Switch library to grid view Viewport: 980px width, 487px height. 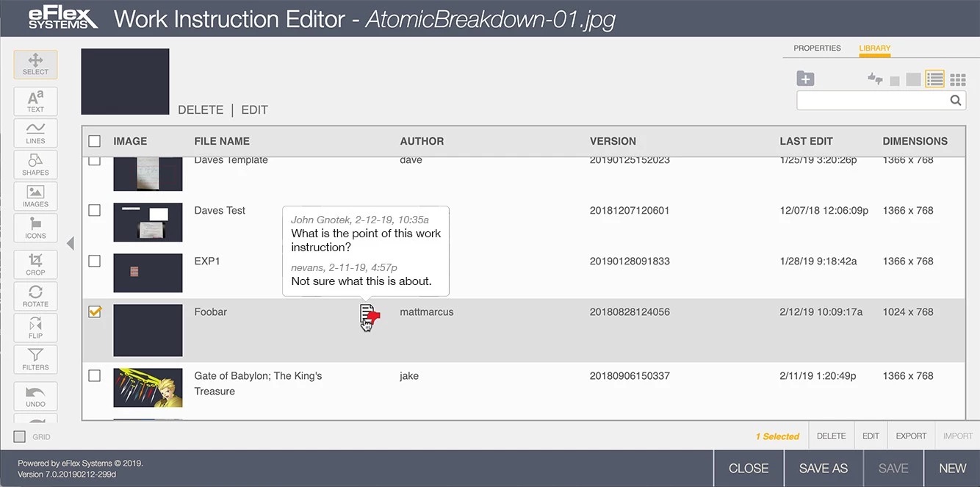click(x=957, y=79)
